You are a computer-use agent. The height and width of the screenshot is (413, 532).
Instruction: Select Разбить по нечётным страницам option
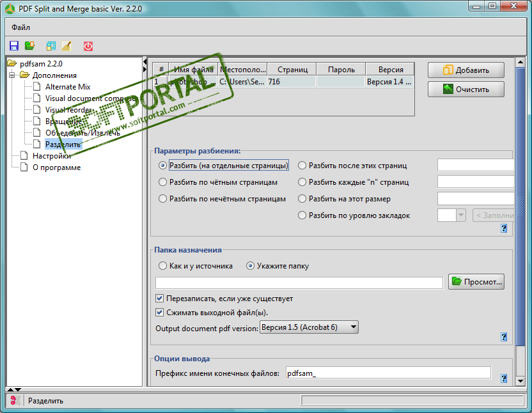tap(163, 199)
